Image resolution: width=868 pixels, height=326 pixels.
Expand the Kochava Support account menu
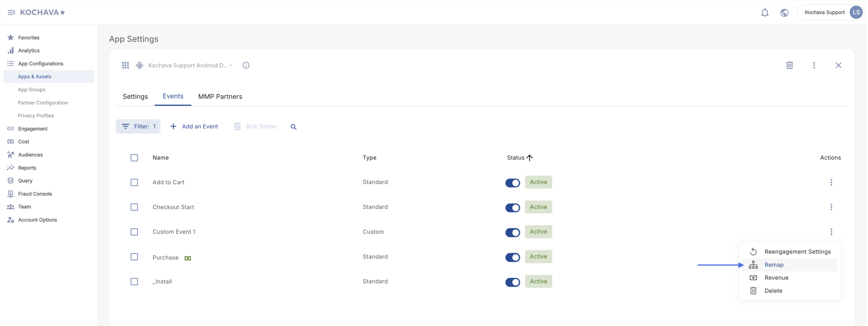831,13
